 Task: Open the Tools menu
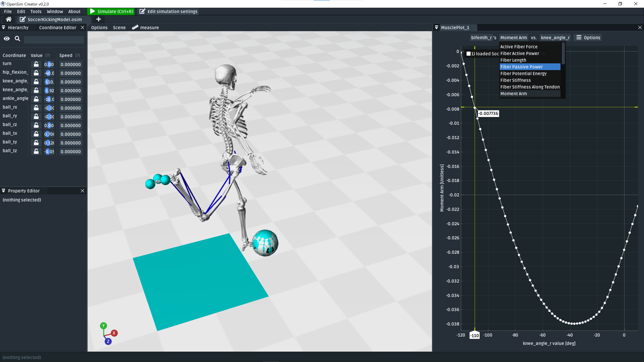click(x=36, y=12)
